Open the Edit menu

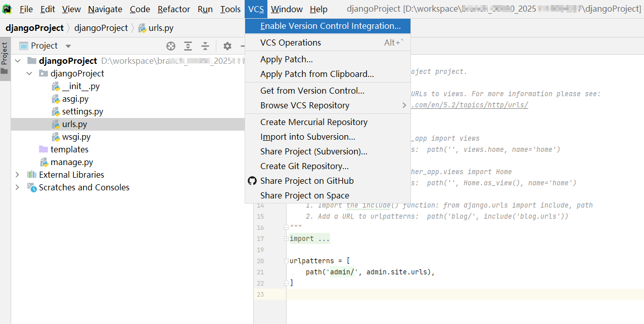click(x=48, y=9)
